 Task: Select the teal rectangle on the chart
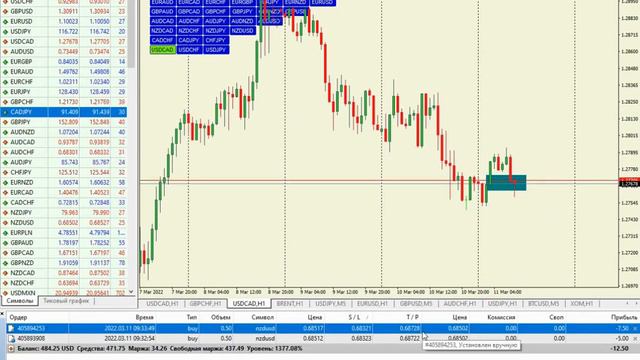click(506, 182)
